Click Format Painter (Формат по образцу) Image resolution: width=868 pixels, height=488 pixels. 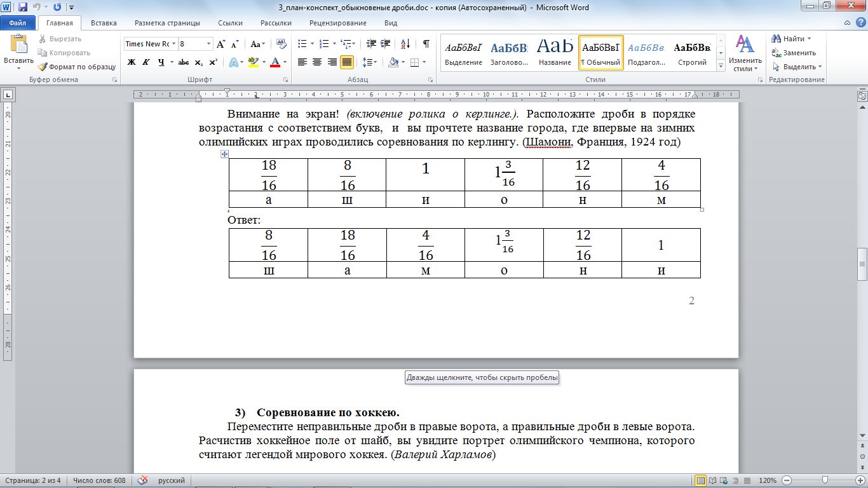[76, 66]
